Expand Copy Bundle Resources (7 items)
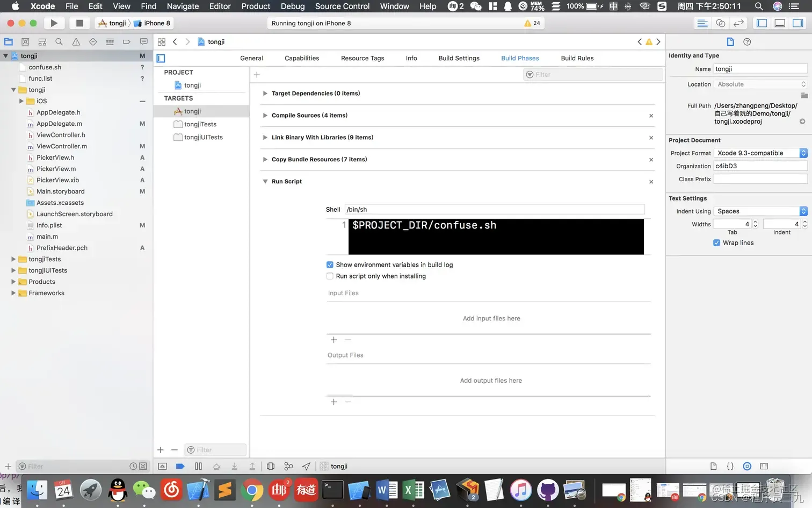The image size is (812, 508). [x=265, y=160]
